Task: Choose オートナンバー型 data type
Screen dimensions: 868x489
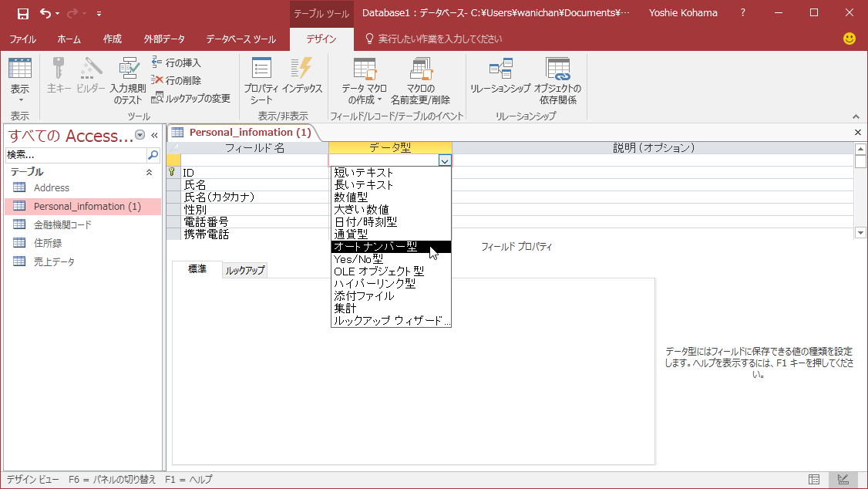Action: point(391,247)
